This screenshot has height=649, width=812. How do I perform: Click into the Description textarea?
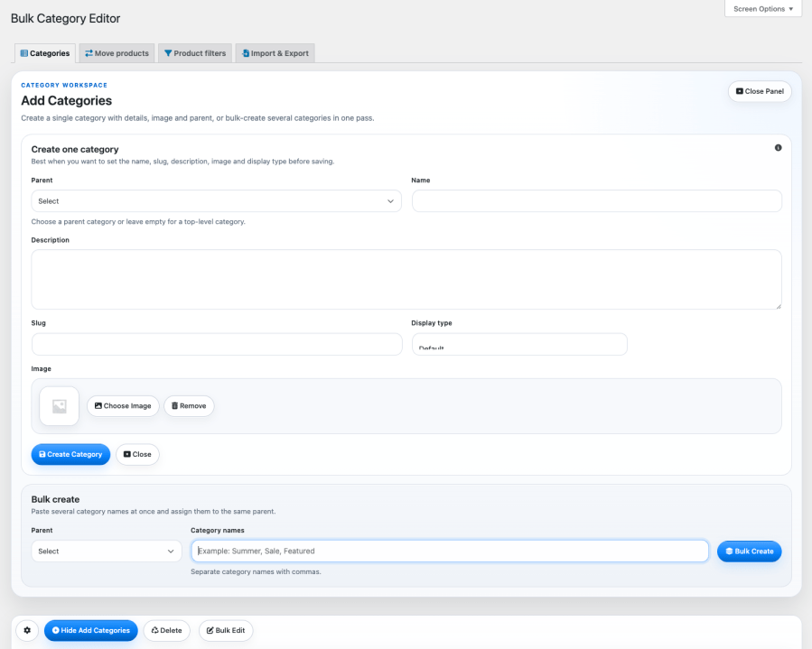(x=406, y=280)
